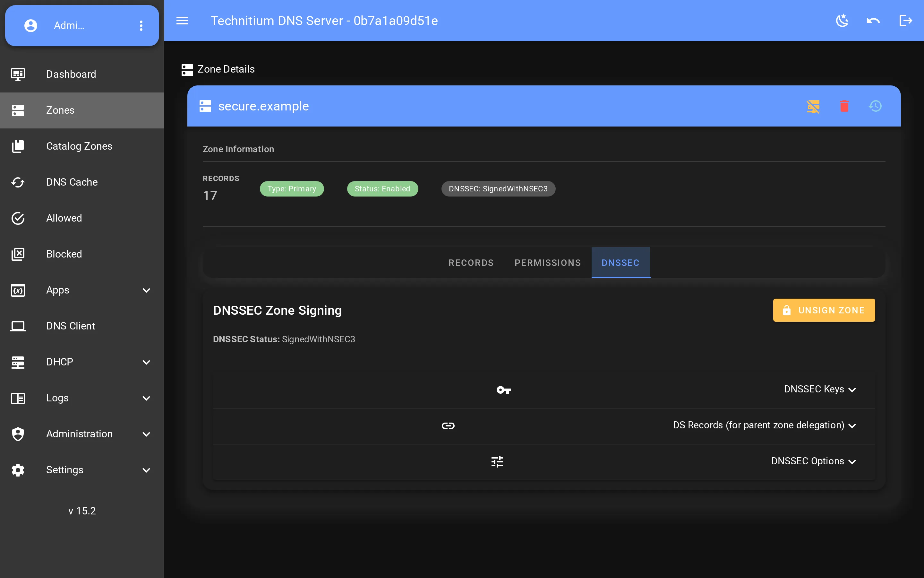Click the DNSSEC Status SignedWithNSEC3 text

tap(284, 339)
